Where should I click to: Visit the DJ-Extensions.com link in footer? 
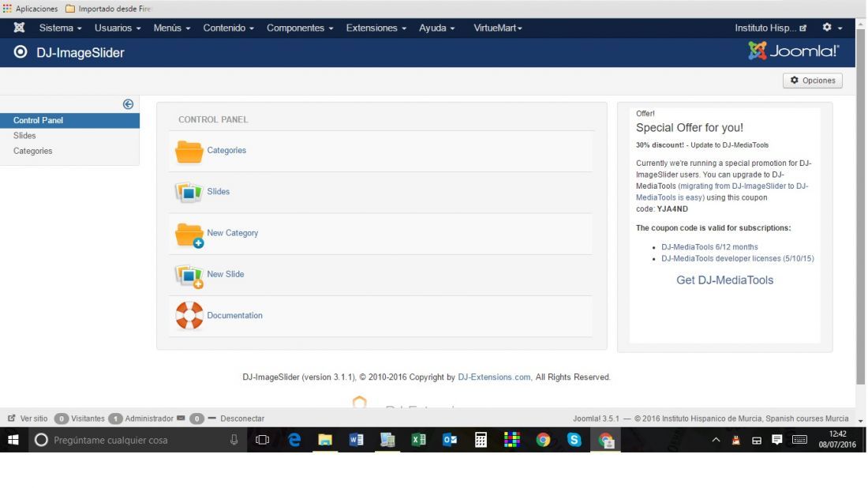click(494, 377)
